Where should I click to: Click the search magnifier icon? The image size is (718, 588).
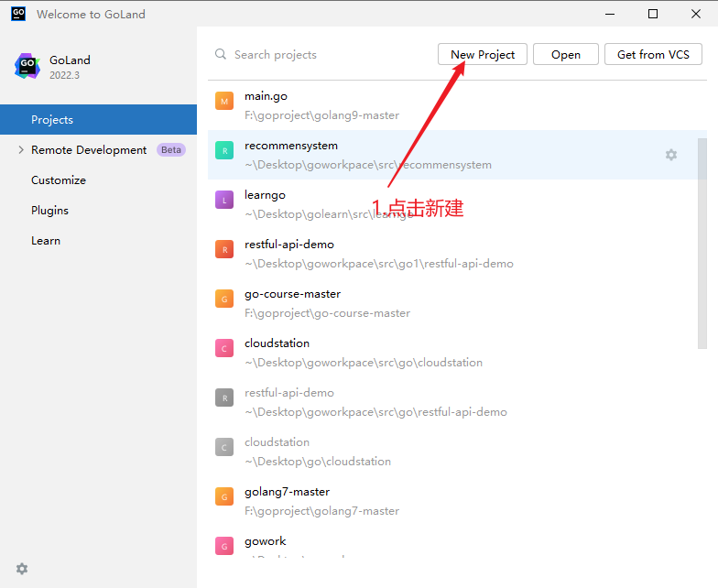click(x=221, y=54)
